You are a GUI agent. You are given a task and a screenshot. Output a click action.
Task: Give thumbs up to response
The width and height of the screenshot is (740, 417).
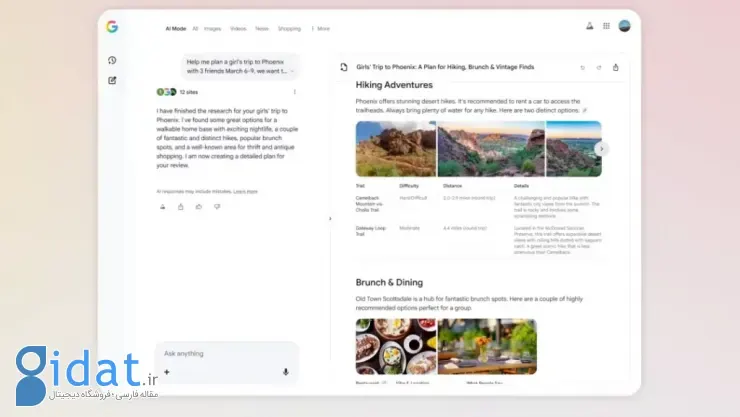tap(199, 207)
